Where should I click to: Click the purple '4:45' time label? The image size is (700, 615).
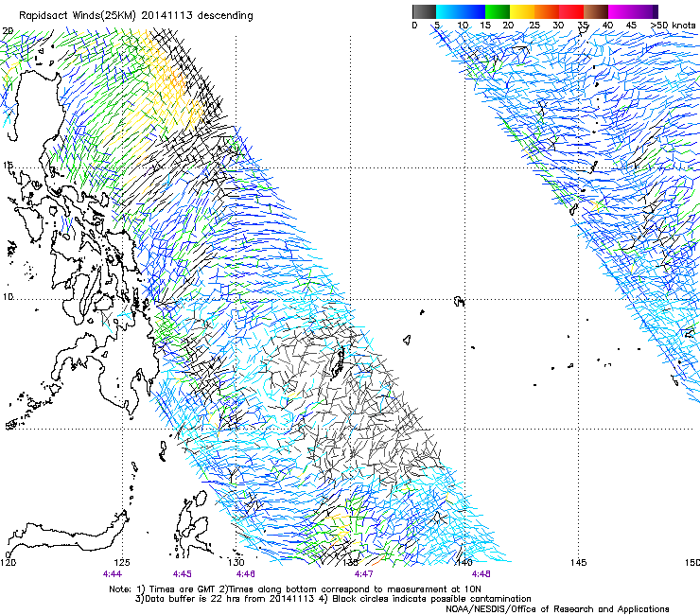point(183,574)
